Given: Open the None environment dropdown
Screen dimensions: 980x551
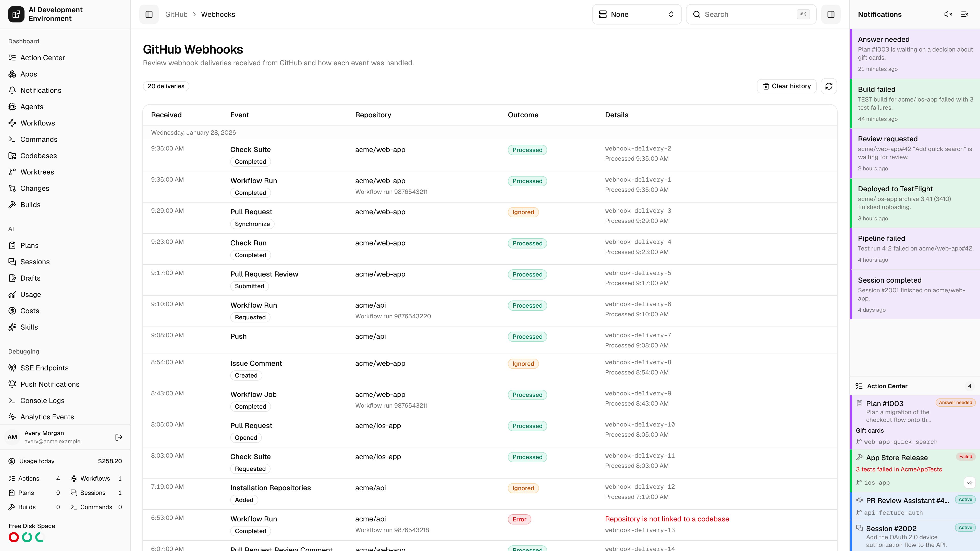Looking at the screenshot, I should [636, 15].
